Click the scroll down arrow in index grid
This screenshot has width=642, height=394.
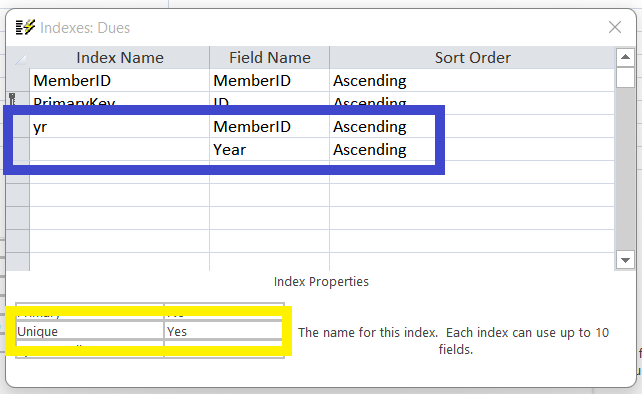tap(625, 260)
